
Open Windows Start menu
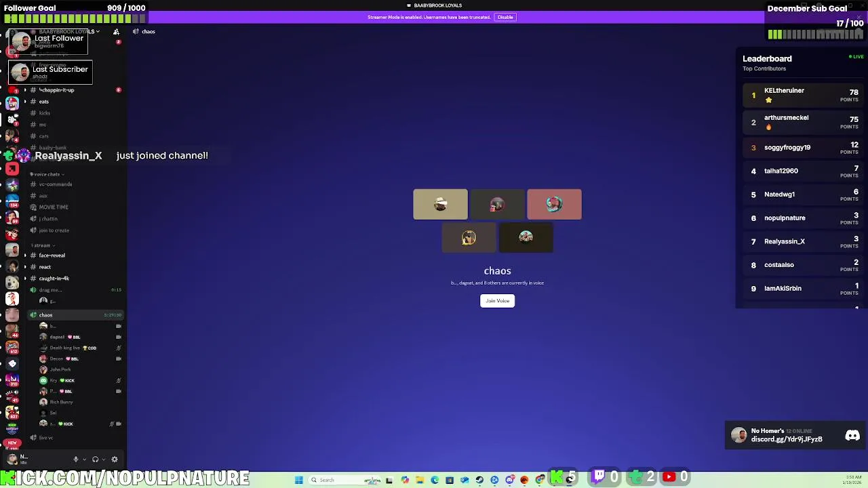point(298,480)
